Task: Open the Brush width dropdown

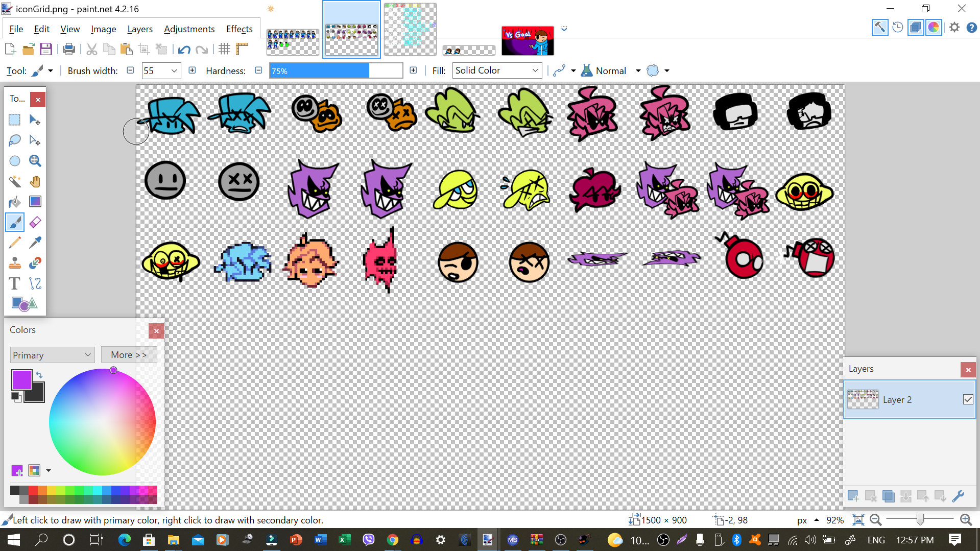Action: [x=174, y=71]
